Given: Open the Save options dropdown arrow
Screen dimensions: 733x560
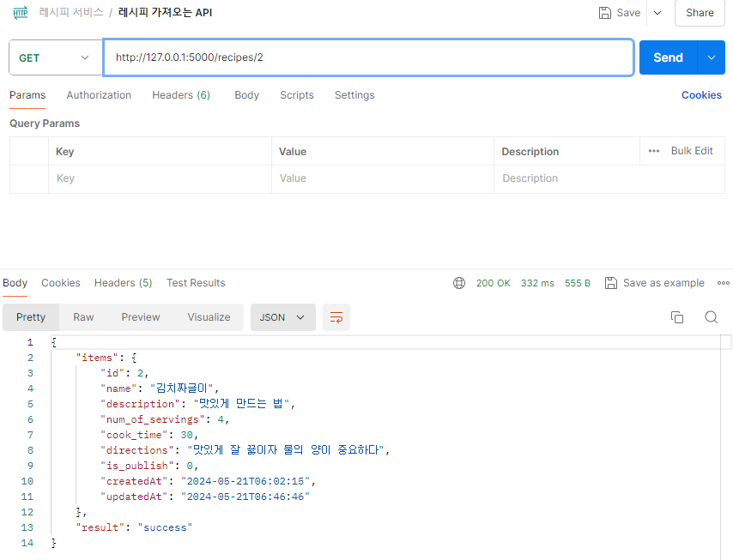Looking at the screenshot, I should pos(657,13).
